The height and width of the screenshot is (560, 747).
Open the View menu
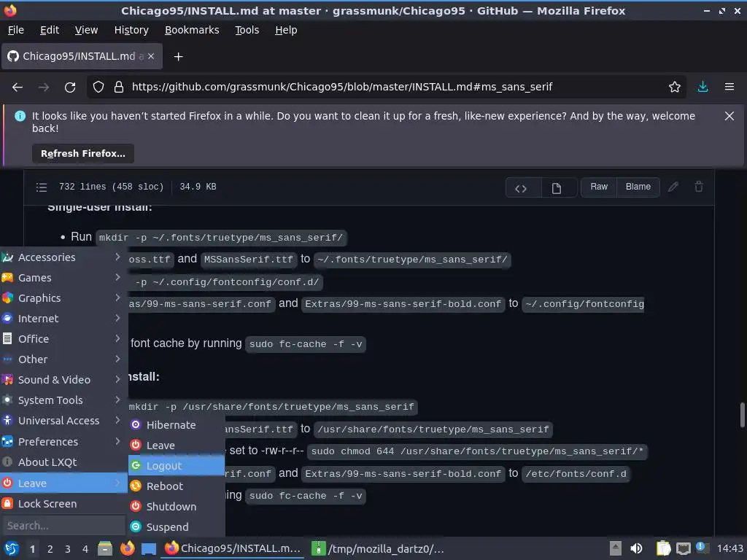pos(86,30)
